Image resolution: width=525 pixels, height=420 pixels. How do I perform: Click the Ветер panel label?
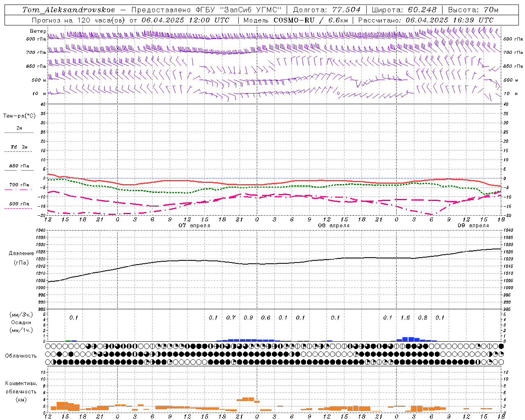click(38, 31)
